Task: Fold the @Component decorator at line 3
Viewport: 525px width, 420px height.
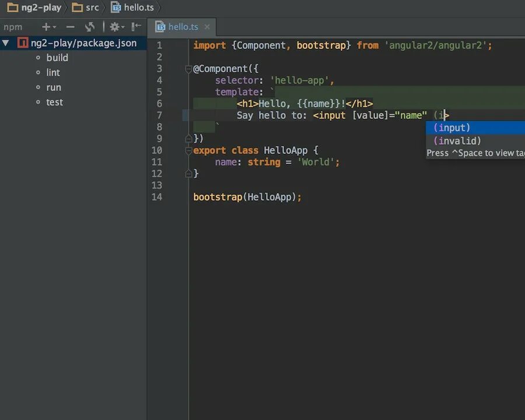Action: pyautogui.click(x=188, y=69)
